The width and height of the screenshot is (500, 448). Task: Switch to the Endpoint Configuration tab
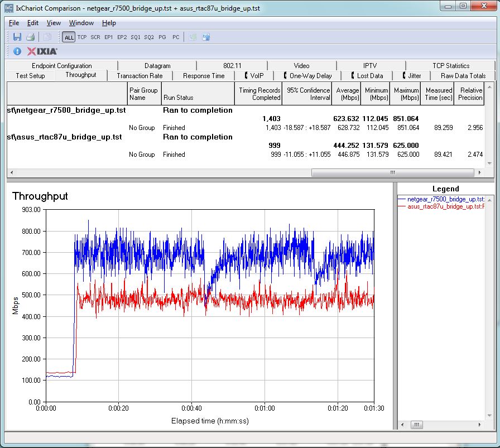pyautogui.click(x=62, y=66)
